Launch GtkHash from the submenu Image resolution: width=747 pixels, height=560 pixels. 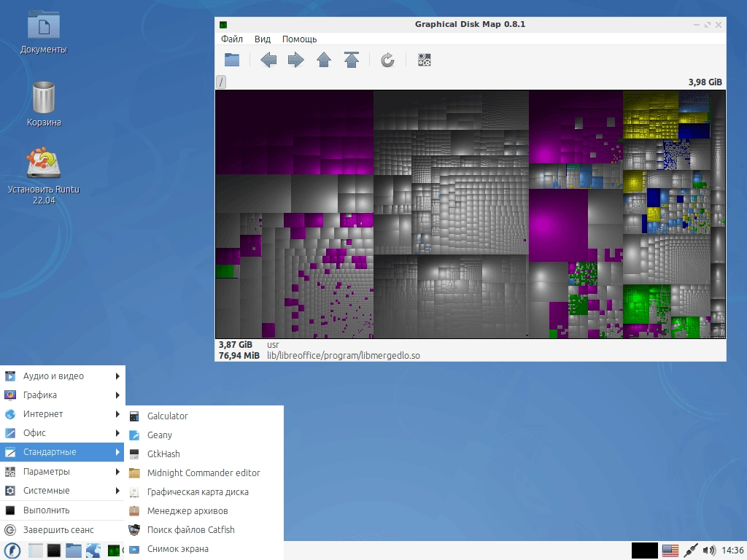click(x=205, y=454)
